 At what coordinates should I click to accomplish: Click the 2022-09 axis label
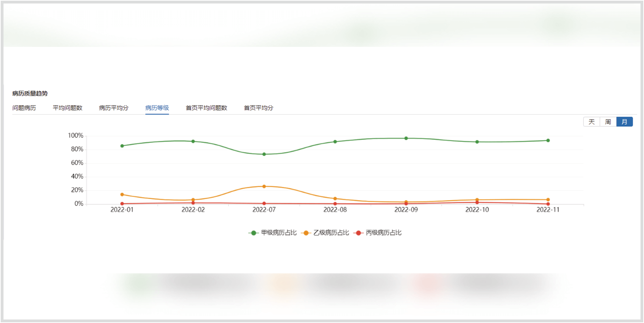coord(406,210)
